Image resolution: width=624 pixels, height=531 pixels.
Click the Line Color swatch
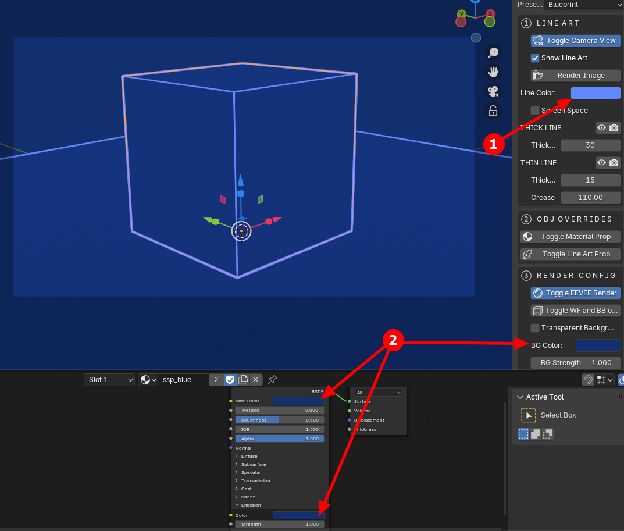[x=595, y=93]
